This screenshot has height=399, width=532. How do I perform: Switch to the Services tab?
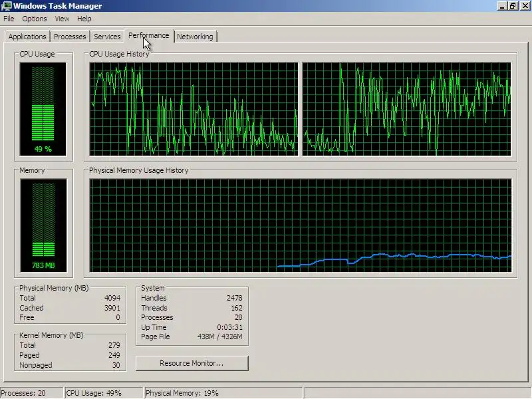[107, 37]
